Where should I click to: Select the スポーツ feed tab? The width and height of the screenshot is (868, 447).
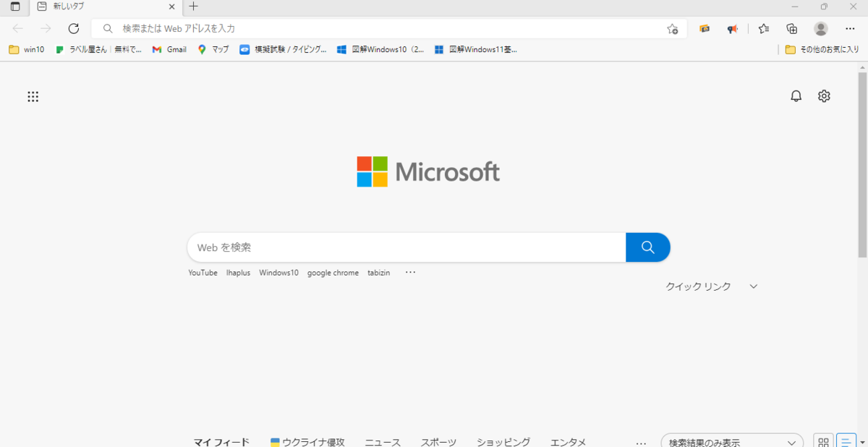point(438,442)
